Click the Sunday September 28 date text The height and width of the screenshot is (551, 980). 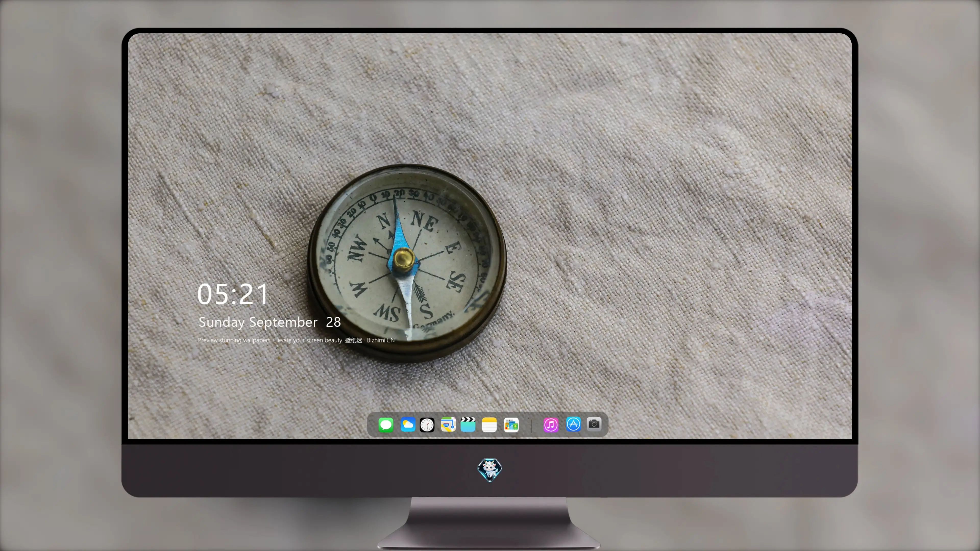pos(269,322)
